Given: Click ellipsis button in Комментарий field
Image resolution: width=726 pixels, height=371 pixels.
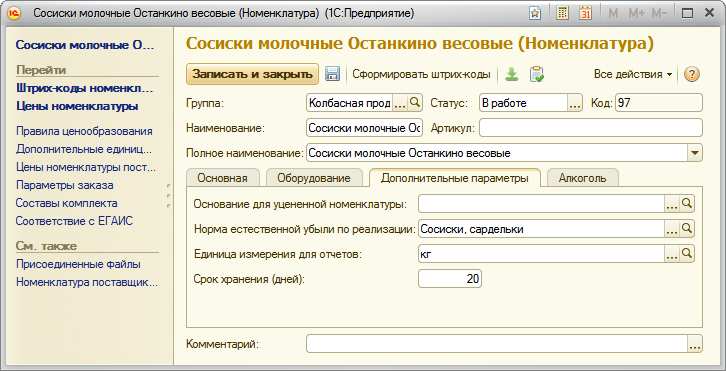Looking at the screenshot, I should tap(695, 344).
